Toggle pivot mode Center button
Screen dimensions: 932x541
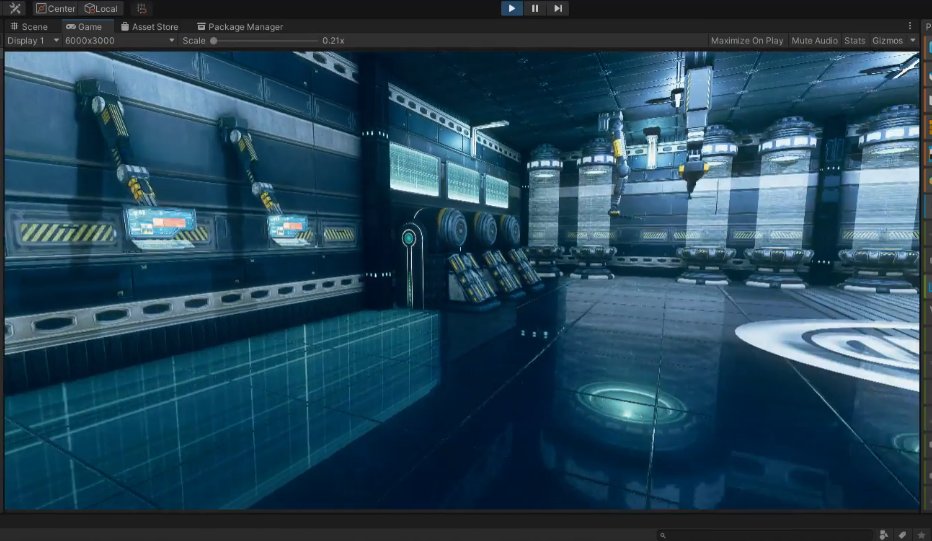(55, 8)
